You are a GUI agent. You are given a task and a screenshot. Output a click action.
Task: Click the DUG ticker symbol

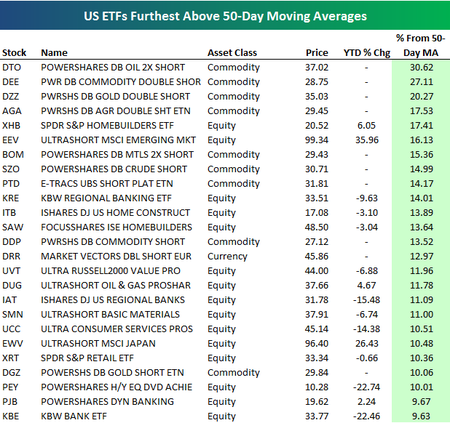click(x=12, y=285)
